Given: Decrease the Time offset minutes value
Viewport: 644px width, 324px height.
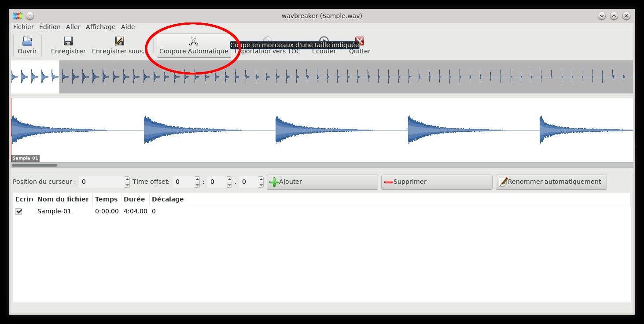Looking at the screenshot, I should 197,185.
